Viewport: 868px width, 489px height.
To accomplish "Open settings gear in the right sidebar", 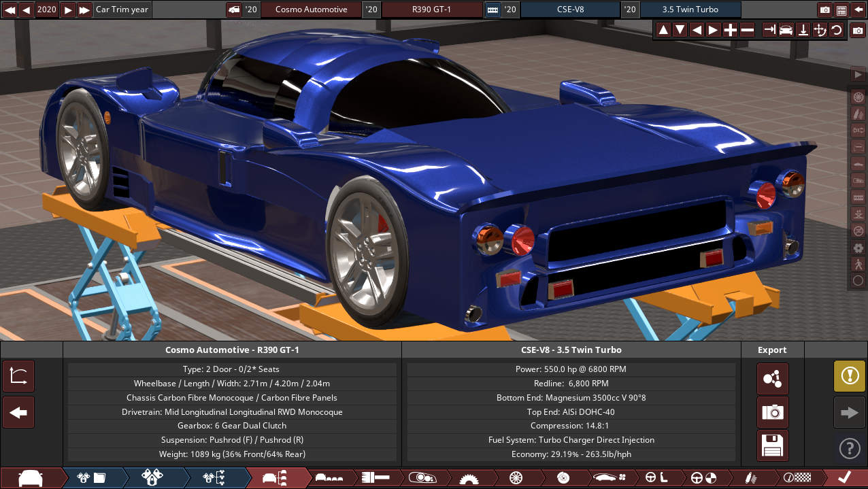I will [858, 248].
